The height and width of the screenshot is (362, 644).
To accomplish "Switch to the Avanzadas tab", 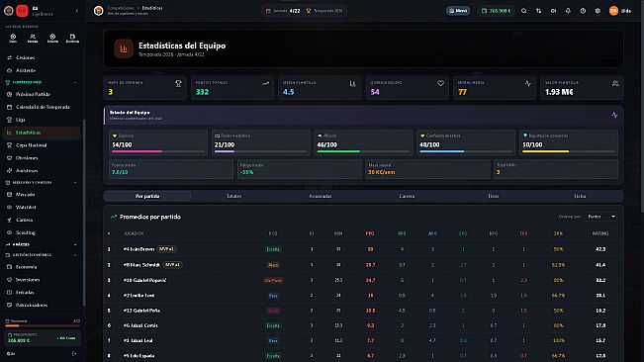I will (x=321, y=196).
